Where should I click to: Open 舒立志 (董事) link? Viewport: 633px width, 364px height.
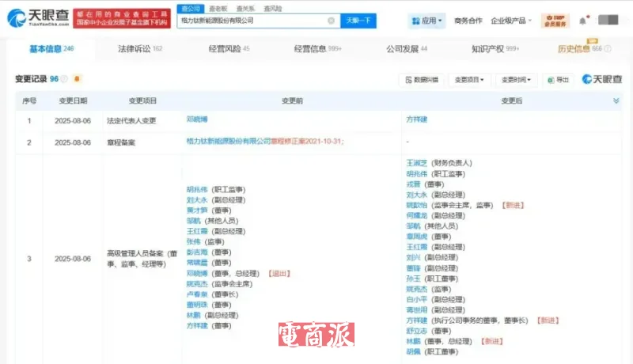pos(417,332)
